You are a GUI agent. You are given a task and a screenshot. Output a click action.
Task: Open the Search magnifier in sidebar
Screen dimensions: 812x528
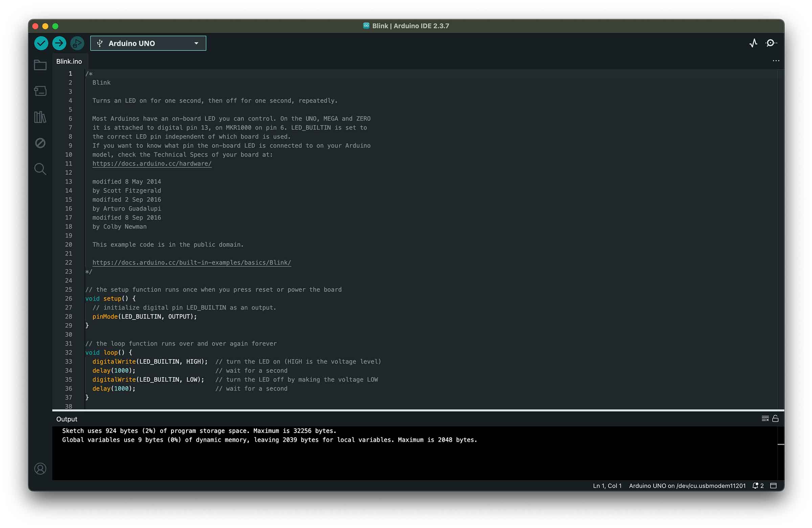point(40,169)
